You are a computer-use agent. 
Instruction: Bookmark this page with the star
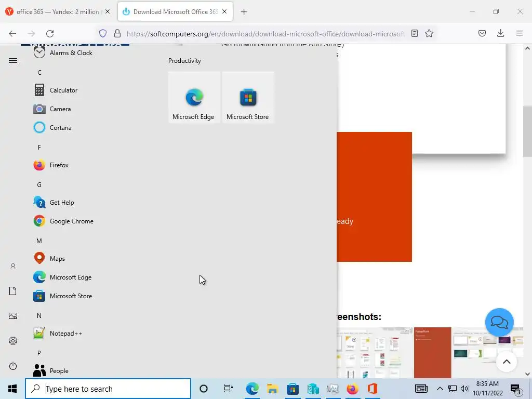pos(429,34)
